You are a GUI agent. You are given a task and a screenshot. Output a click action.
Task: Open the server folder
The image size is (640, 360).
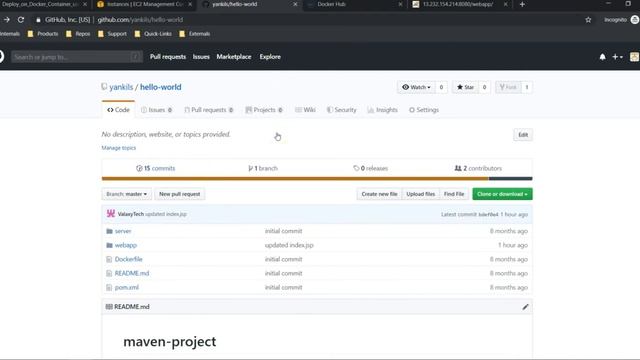click(x=123, y=231)
